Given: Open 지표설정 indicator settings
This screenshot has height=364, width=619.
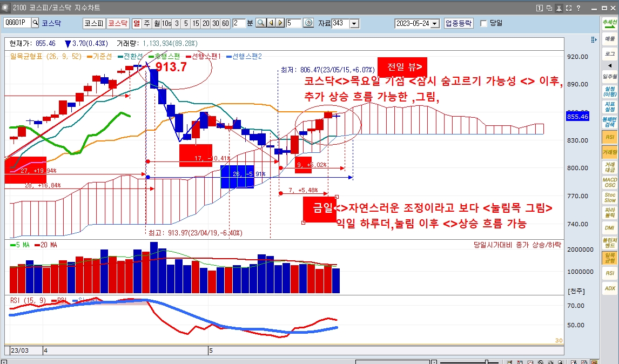Looking at the screenshot, I should click(x=610, y=106).
